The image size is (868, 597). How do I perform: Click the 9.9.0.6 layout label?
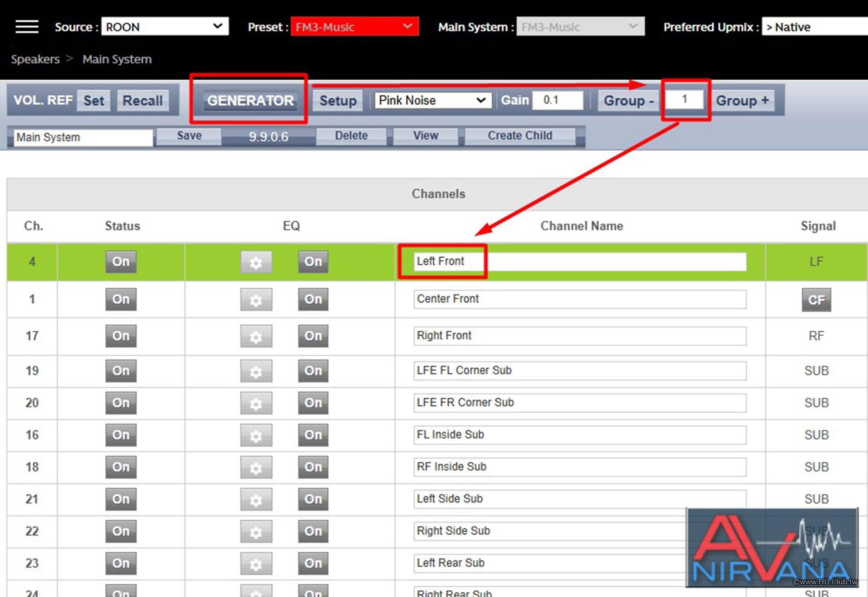269,136
